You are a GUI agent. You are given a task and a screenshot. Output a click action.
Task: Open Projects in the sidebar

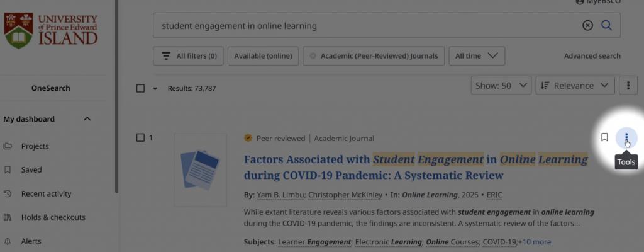pyautogui.click(x=35, y=146)
